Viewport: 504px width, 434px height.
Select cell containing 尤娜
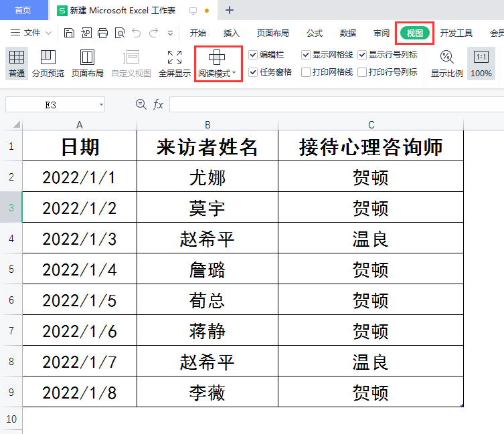(207, 177)
